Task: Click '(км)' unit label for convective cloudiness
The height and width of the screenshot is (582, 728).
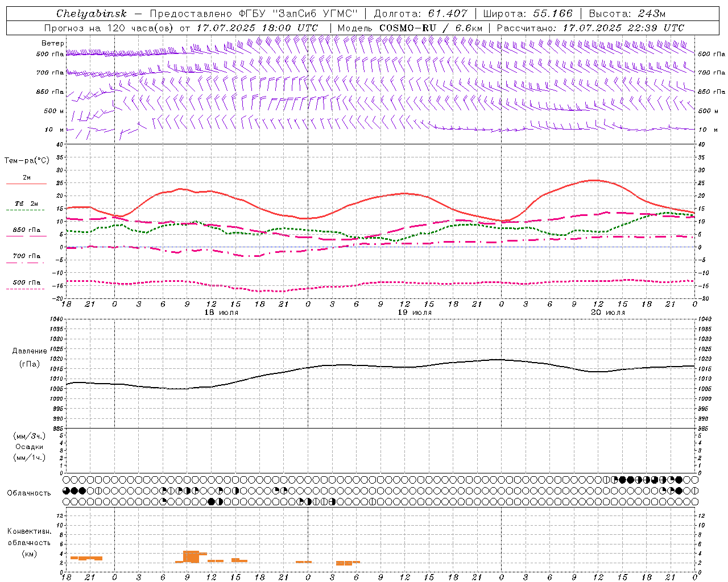Action: point(30,554)
